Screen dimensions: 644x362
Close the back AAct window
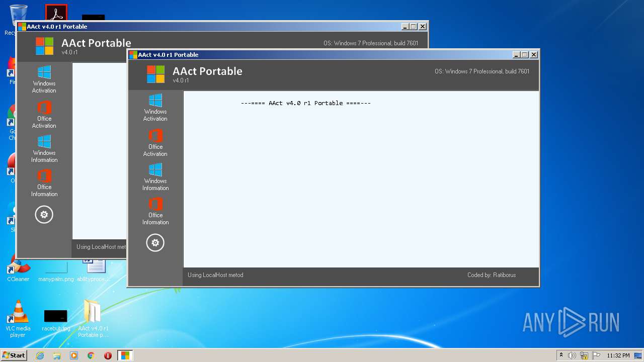point(423,27)
